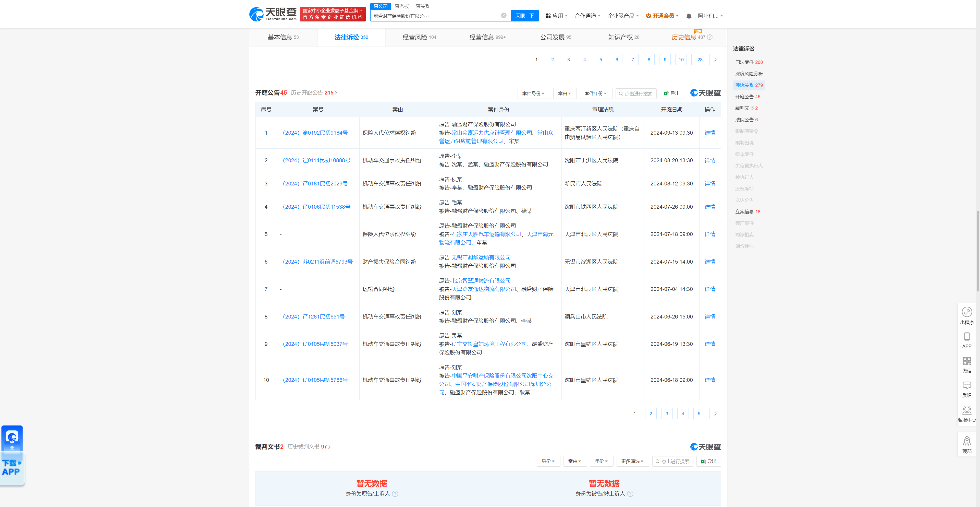Select the 查老板 search tab
980x507 pixels.
pyautogui.click(x=401, y=6)
